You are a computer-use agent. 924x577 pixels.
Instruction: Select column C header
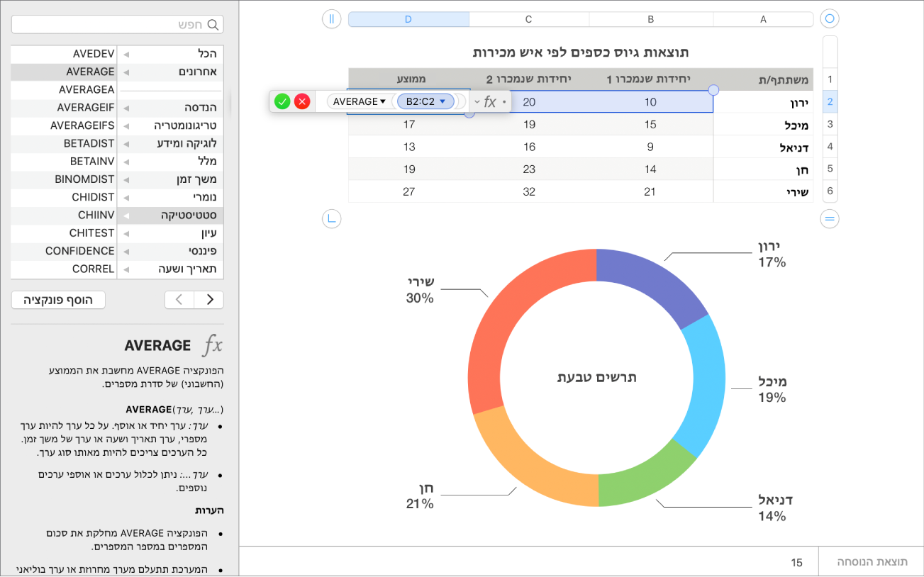click(528, 19)
